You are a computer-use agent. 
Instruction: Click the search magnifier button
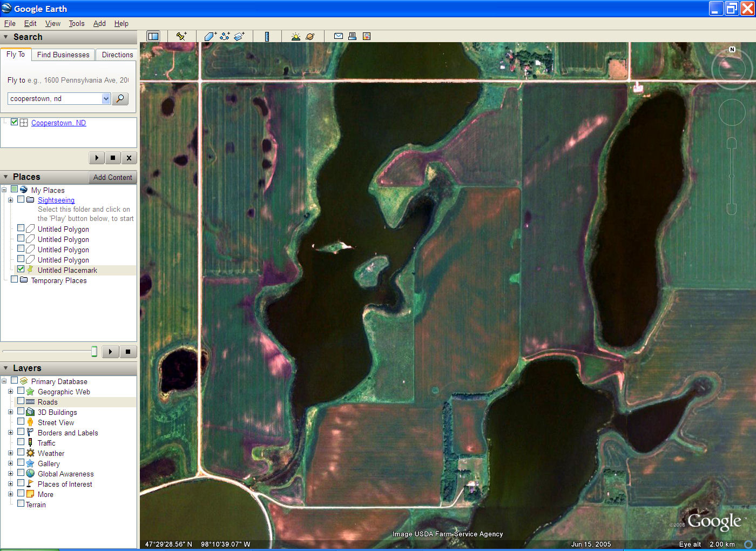[x=120, y=99]
